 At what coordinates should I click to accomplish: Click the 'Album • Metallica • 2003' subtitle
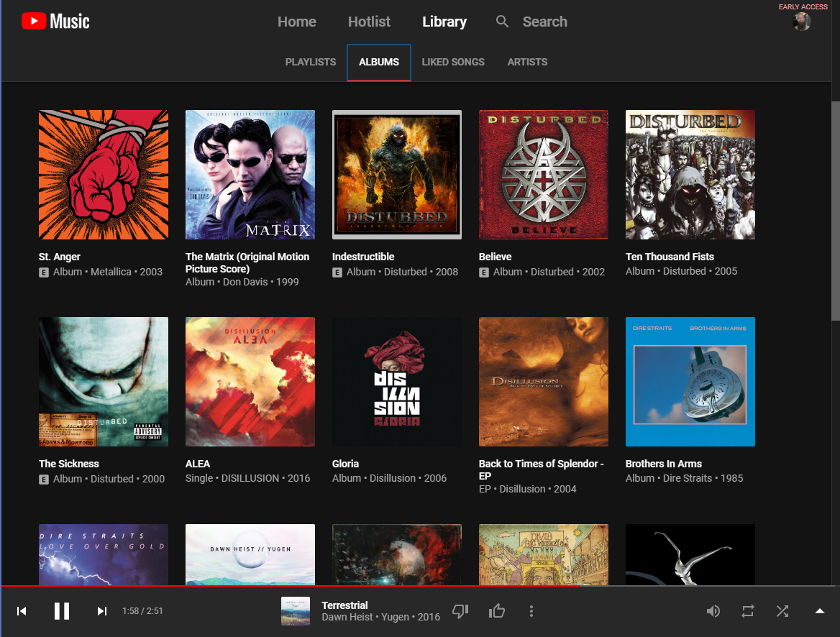point(108,272)
